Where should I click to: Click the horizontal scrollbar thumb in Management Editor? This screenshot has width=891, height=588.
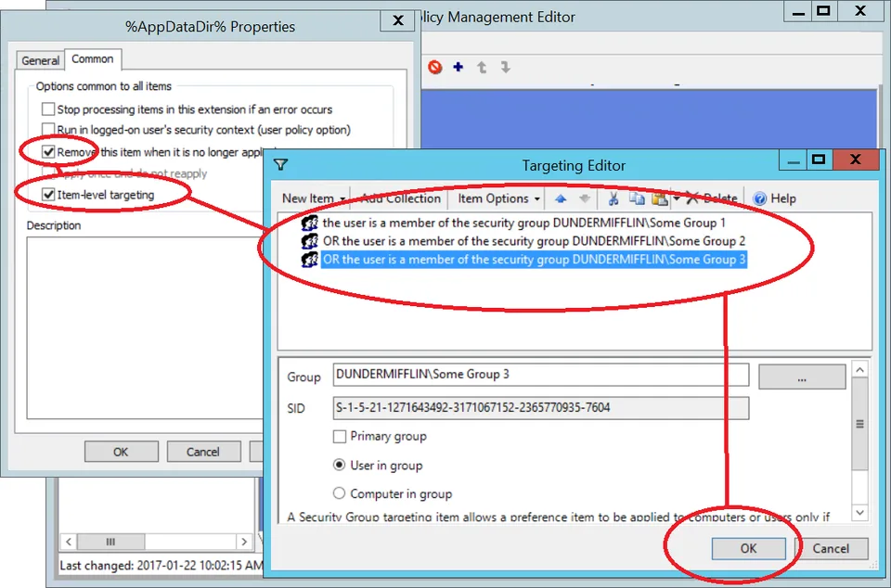click(x=110, y=542)
